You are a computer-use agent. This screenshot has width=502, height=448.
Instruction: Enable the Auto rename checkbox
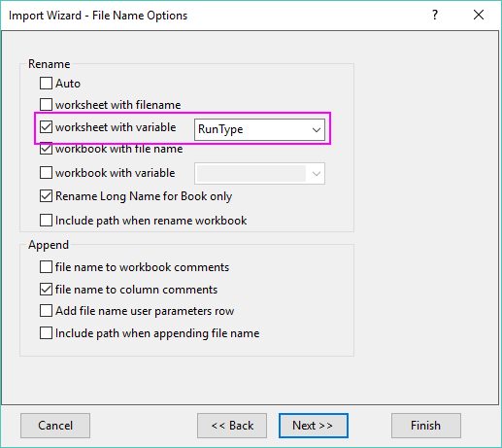[46, 83]
